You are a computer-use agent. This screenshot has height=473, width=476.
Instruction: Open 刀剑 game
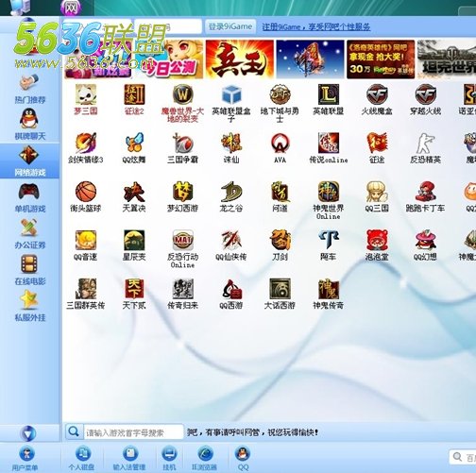point(280,245)
